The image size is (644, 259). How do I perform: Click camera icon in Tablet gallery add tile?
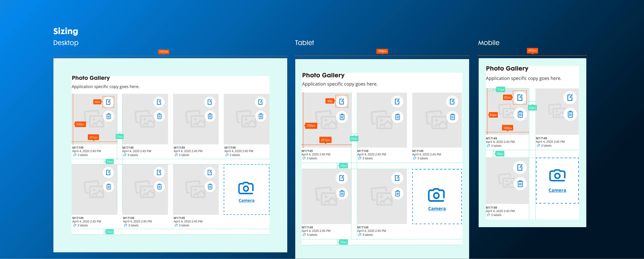(436, 195)
